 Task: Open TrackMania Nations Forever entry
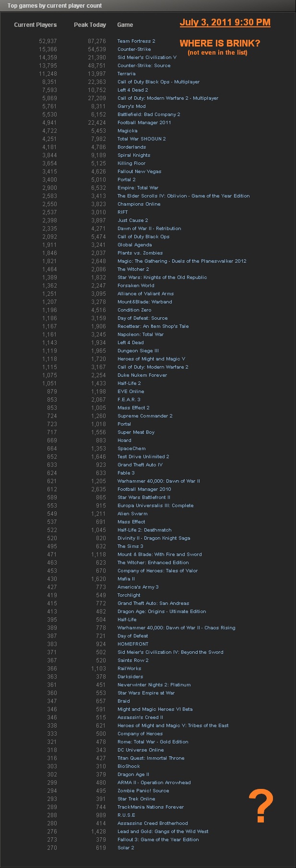[151, 807]
